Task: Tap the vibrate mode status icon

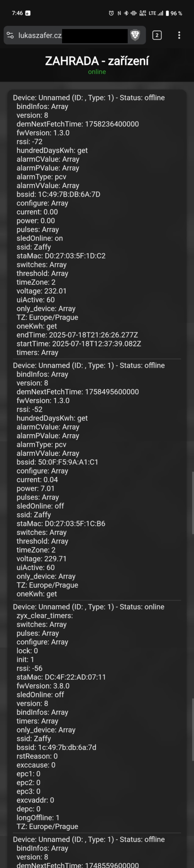Action: coord(133,13)
